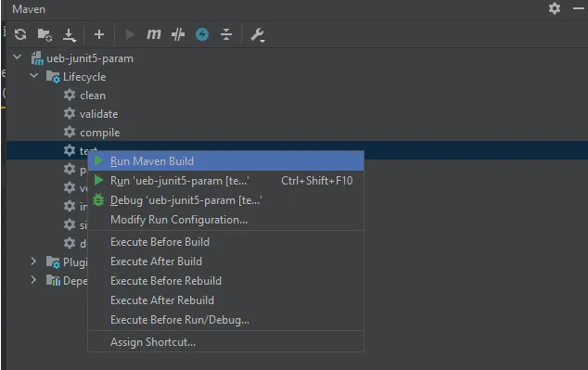Collapse the ueb-junit5-param project node
Image resolution: width=588 pixels, height=370 pixels.
tap(18, 57)
